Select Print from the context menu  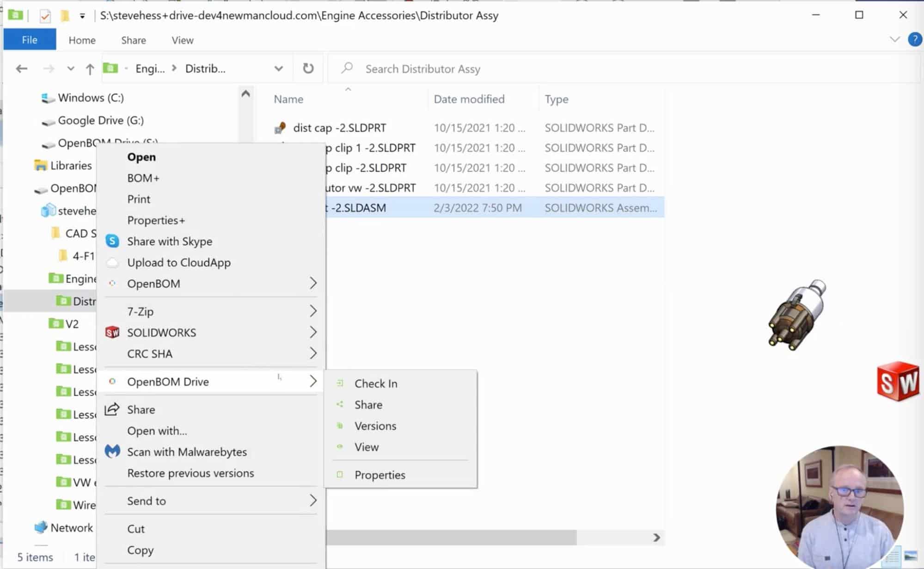click(139, 199)
